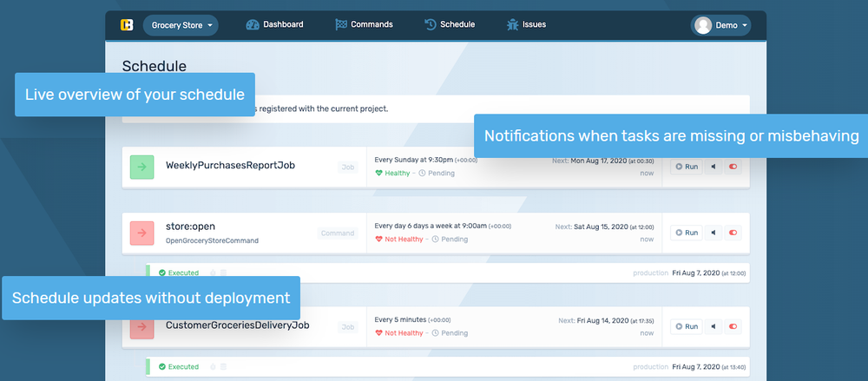Open the Commands menu item

point(364,24)
